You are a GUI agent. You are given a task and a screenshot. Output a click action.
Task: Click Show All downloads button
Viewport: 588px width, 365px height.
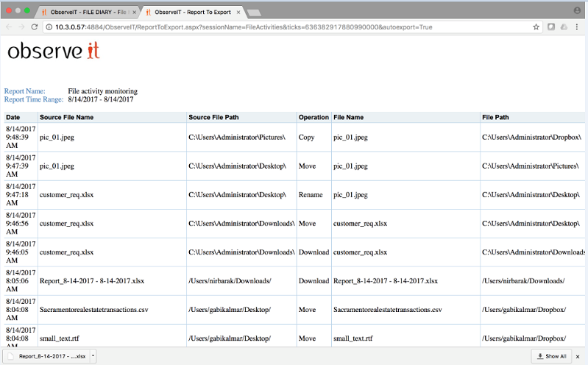pyautogui.click(x=551, y=356)
